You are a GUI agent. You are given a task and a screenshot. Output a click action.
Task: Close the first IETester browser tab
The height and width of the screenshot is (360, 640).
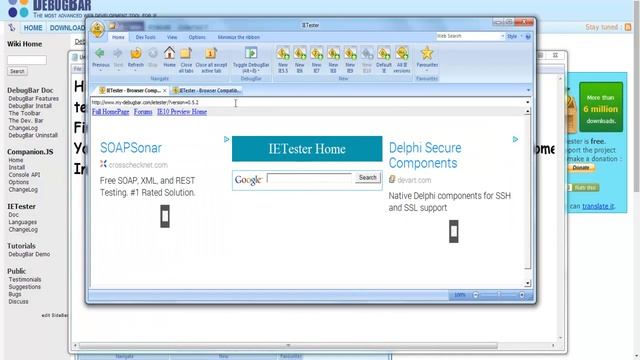[x=164, y=91]
